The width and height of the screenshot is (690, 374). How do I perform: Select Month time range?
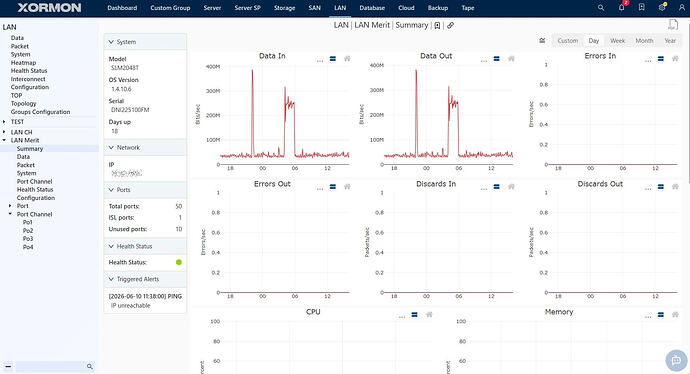tap(644, 40)
